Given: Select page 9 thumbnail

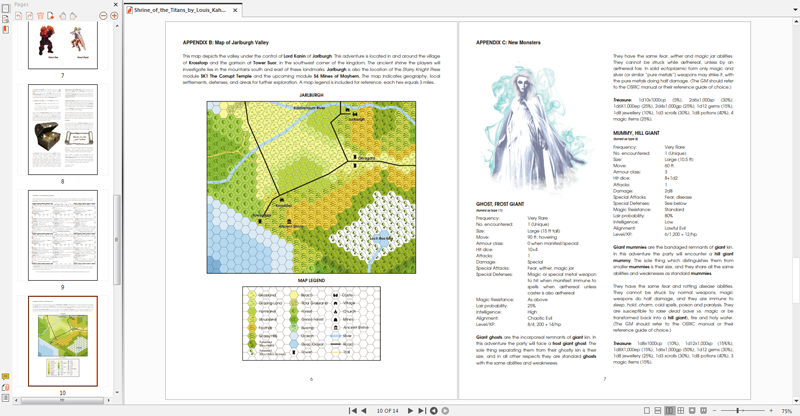Looking at the screenshot, I should (62, 235).
